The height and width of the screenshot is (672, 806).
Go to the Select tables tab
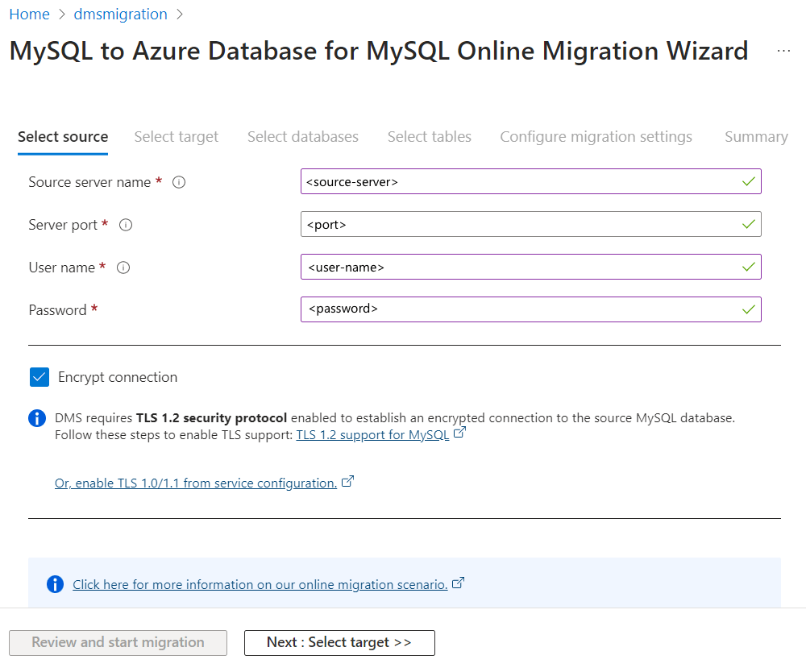click(x=429, y=137)
